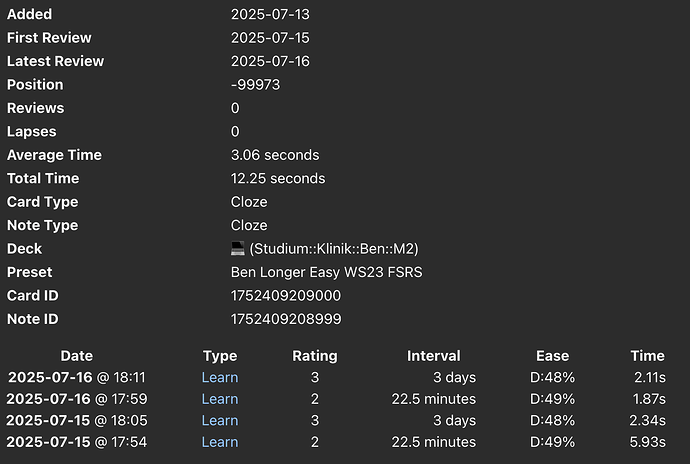
Task: Click the Ease column header
Action: tap(553, 356)
